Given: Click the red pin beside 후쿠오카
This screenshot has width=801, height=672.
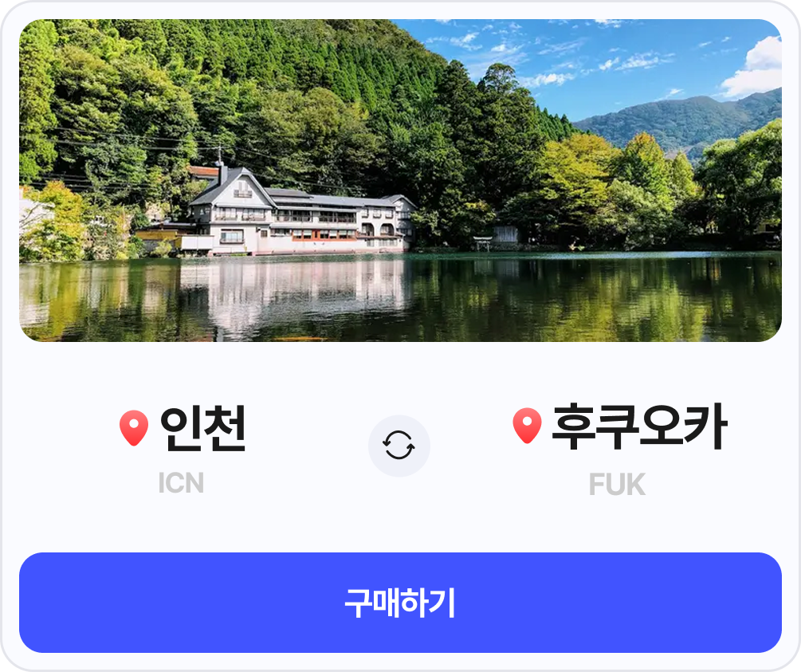Looking at the screenshot, I should coord(527,426).
